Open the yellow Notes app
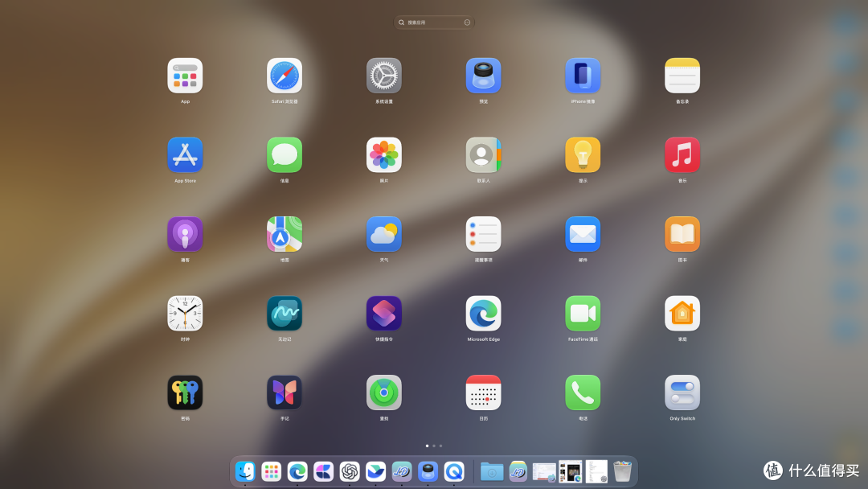The width and height of the screenshot is (868, 489). pos(682,76)
